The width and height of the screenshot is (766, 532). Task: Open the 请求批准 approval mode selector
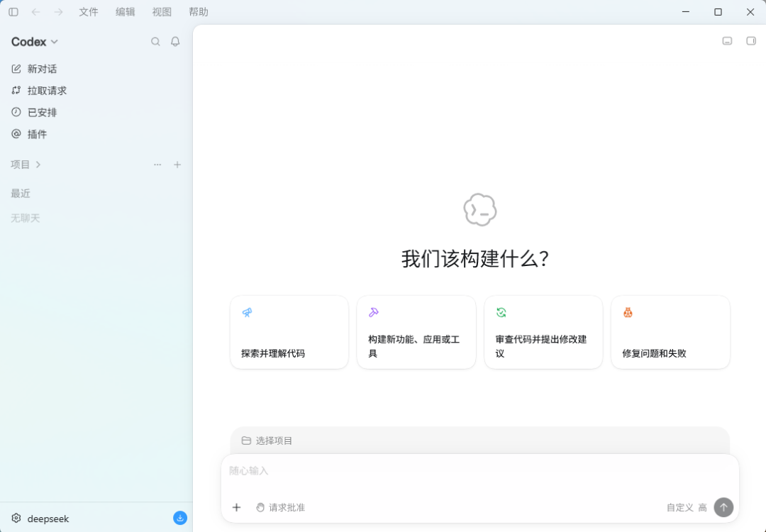click(280, 508)
